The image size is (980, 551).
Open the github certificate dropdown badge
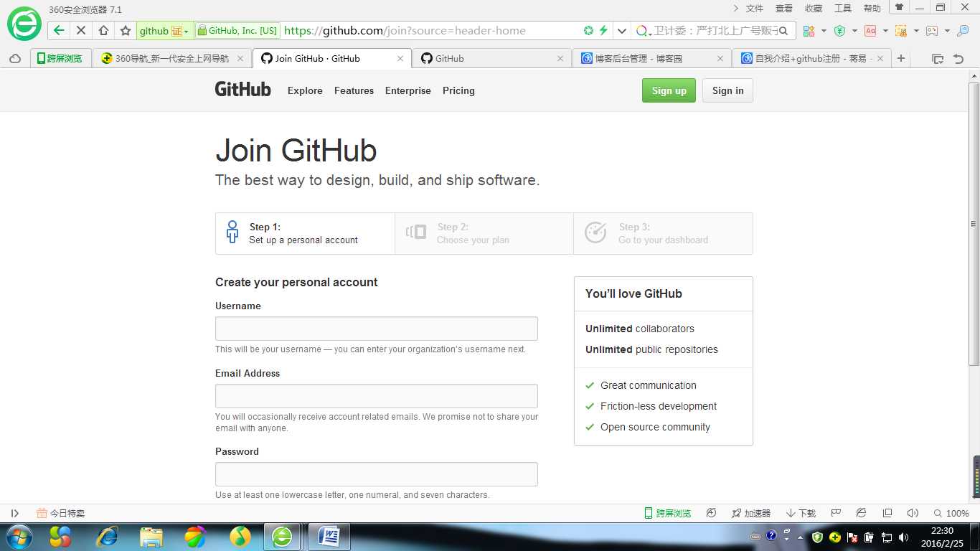(164, 31)
